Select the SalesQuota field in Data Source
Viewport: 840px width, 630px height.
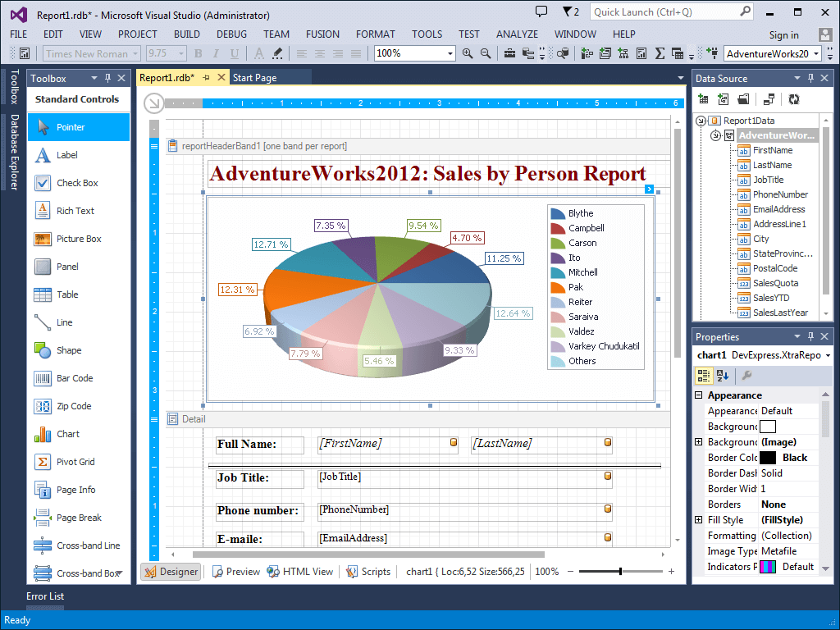(x=775, y=283)
